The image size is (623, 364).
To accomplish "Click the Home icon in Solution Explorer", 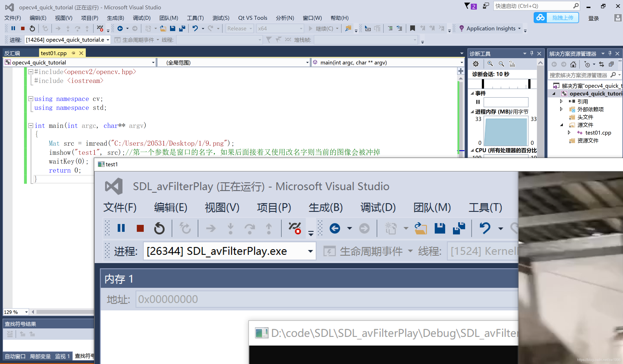I will click(x=573, y=64).
